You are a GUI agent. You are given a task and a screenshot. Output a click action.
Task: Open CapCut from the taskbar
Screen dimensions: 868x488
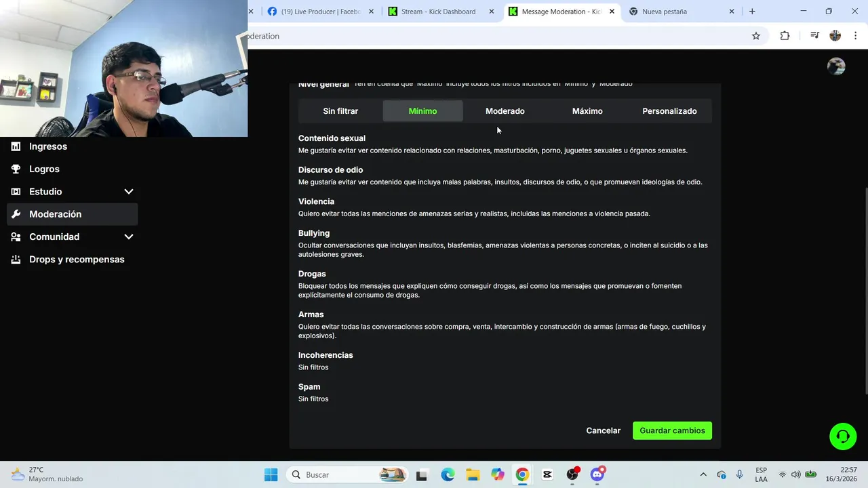[x=547, y=474]
